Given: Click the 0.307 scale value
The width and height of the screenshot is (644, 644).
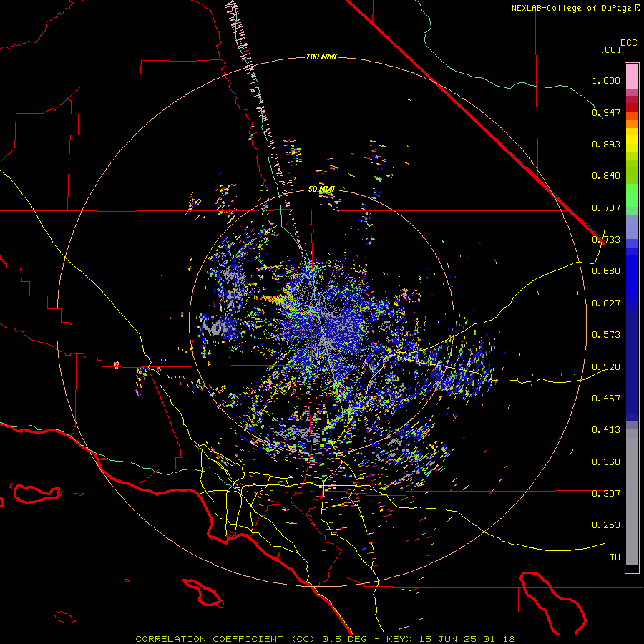Looking at the screenshot, I should pos(606,494).
